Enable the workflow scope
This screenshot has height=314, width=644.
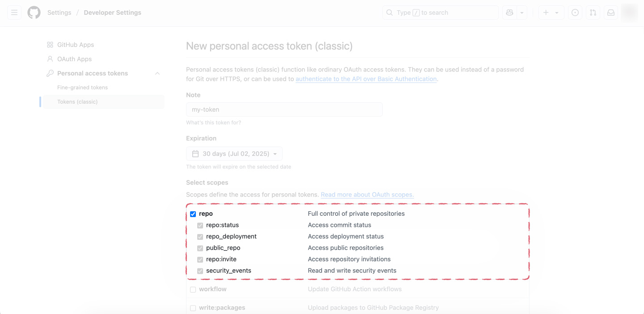click(x=193, y=289)
